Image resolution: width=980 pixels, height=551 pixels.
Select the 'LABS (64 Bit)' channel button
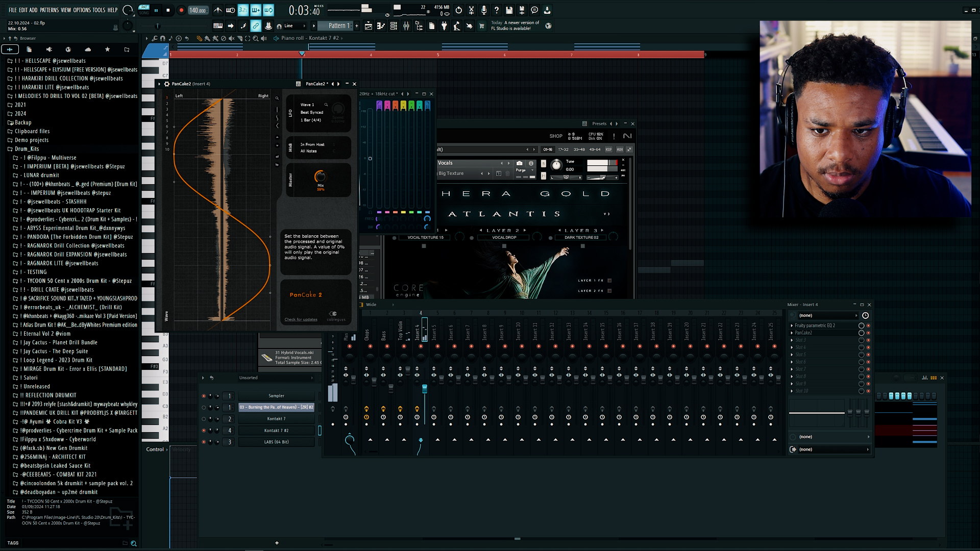[x=276, y=442]
